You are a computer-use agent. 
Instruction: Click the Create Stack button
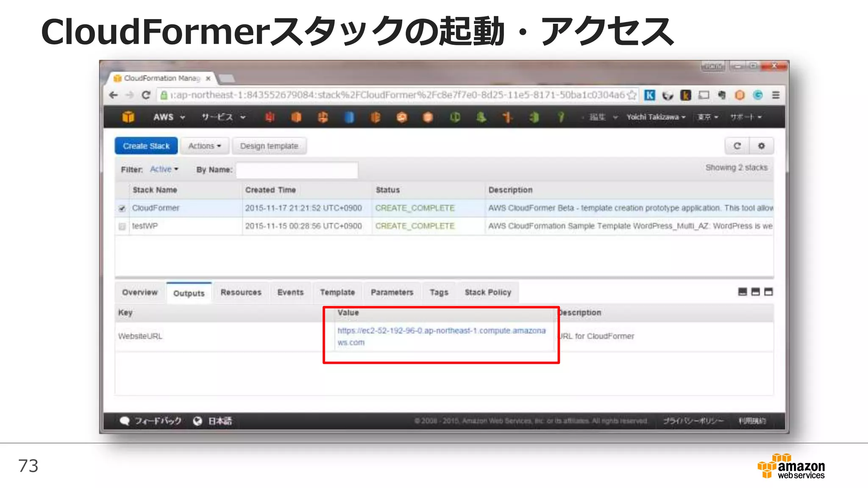click(x=146, y=146)
